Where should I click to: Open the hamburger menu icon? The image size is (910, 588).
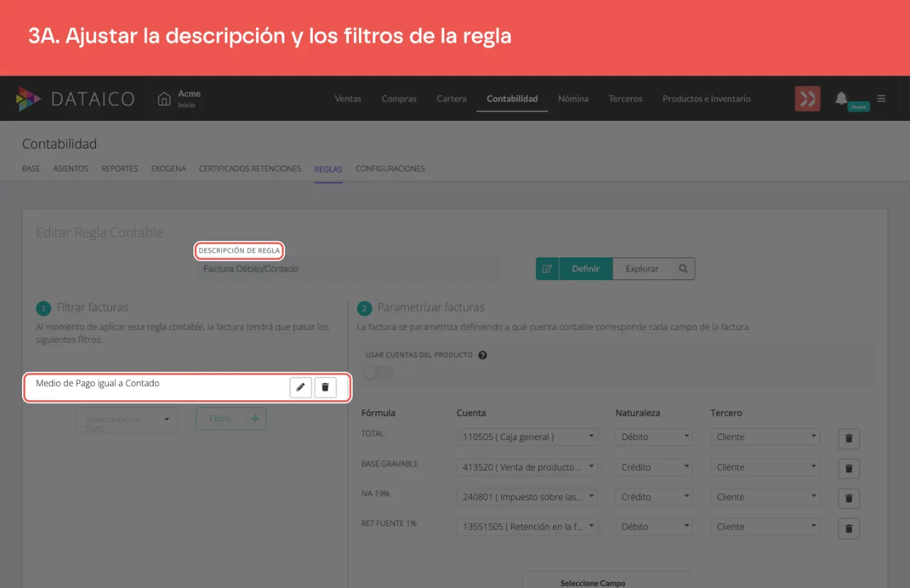(882, 99)
